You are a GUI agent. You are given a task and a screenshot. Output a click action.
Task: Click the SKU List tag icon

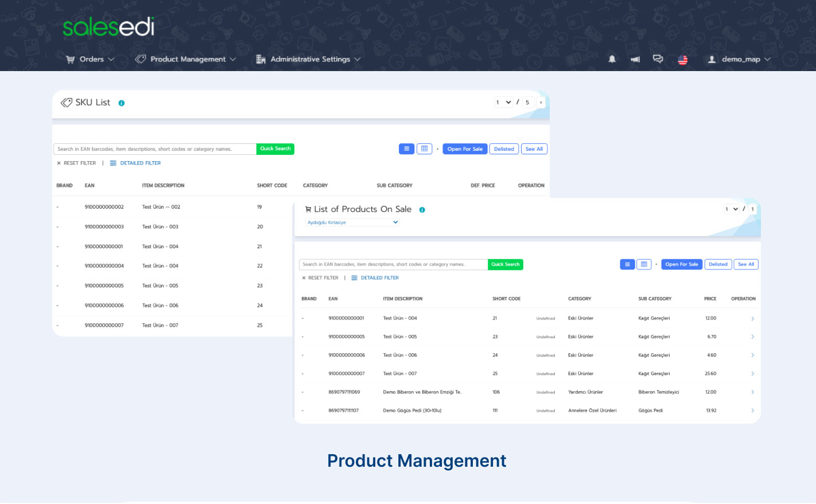point(67,103)
